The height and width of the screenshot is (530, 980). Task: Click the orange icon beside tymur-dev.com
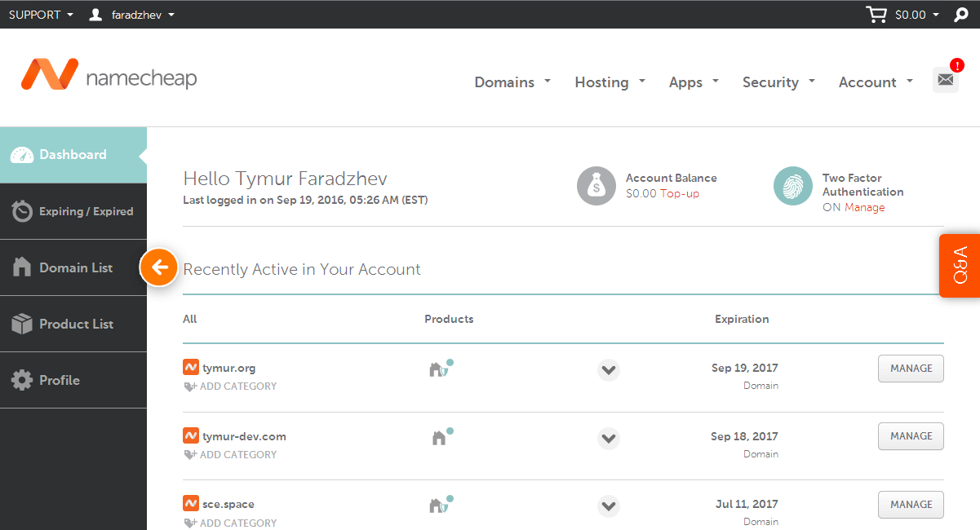[x=191, y=435]
